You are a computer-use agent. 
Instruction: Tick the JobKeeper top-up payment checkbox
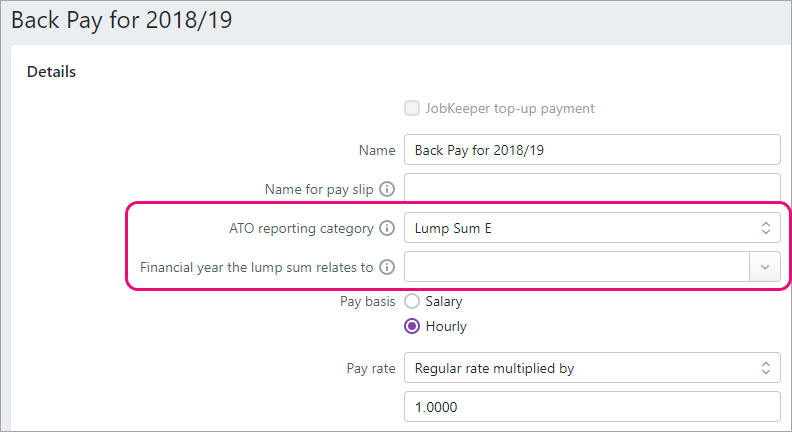[x=411, y=108]
